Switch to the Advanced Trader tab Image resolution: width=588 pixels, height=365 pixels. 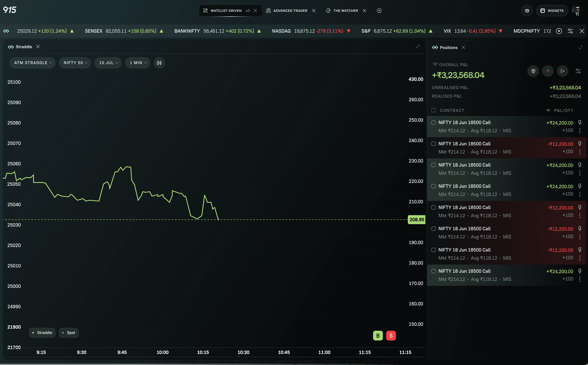tap(290, 11)
